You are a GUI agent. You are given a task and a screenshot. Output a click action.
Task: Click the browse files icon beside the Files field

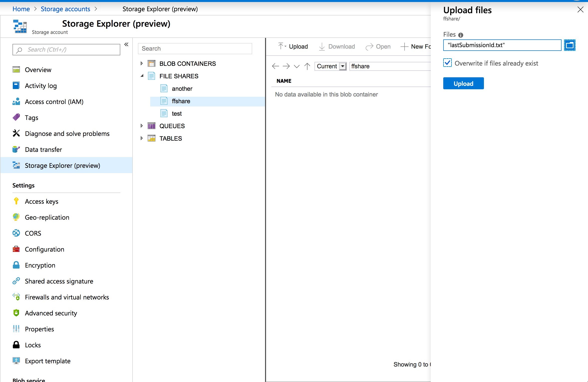(x=570, y=45)
